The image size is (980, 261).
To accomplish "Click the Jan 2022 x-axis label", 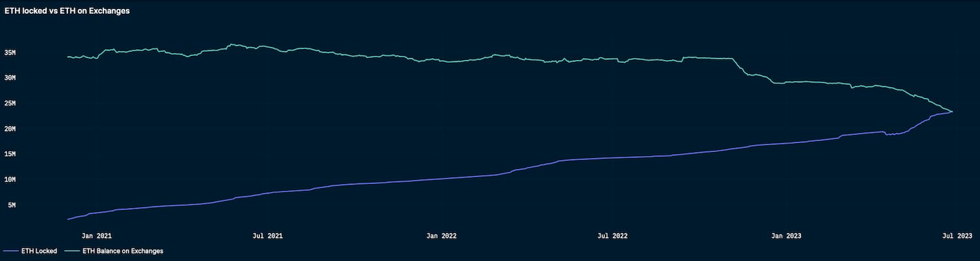I will [441, 236].
